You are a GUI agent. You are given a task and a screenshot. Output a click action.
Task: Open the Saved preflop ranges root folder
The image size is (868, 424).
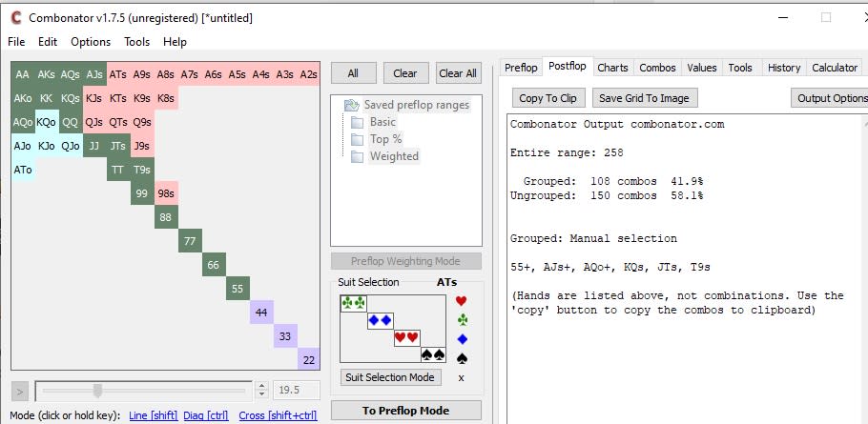tap(407, 105)
